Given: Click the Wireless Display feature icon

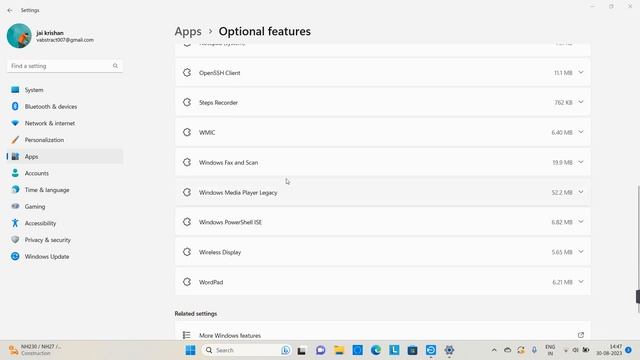Looking at the screenshot, I should (187, 252).
